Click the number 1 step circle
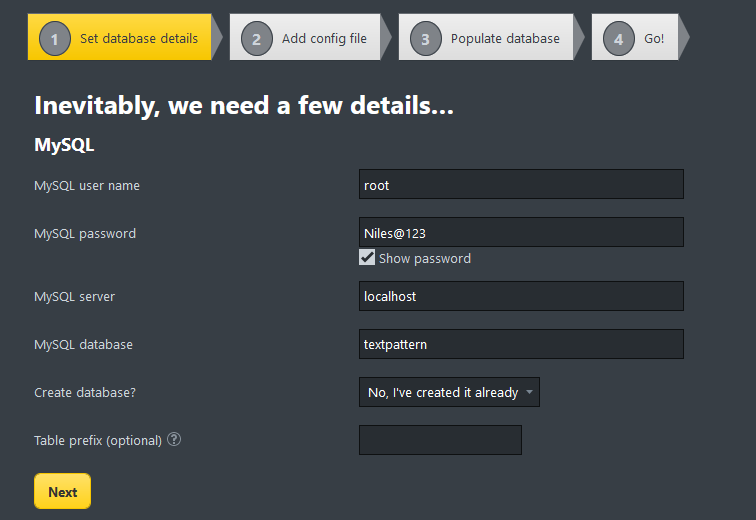 point(55,39)
